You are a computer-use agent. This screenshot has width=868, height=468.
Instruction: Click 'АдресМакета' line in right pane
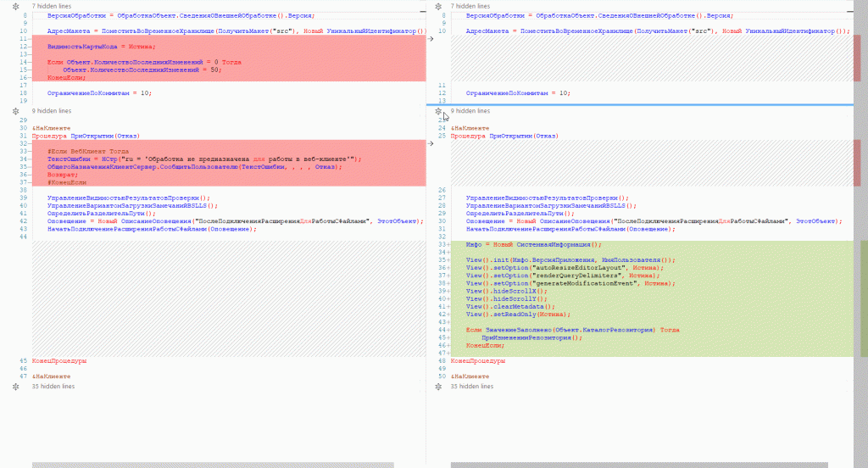pyautogui.click(x=658, y=31)
